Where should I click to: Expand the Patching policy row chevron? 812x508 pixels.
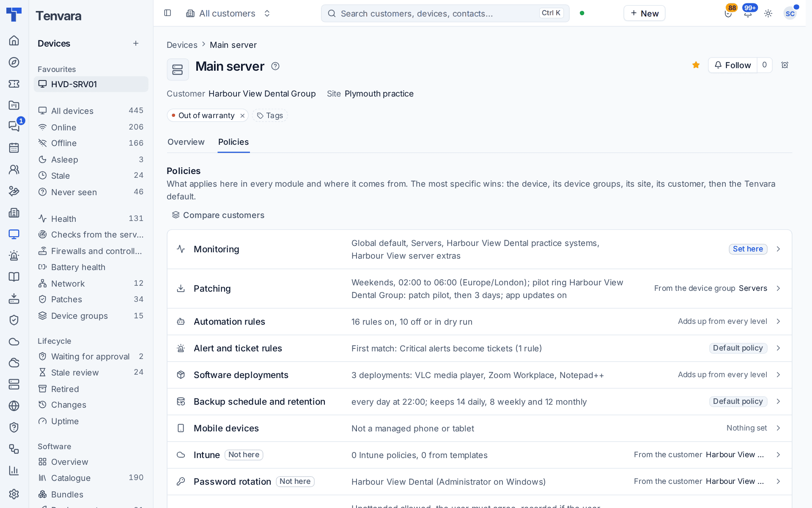[778, 288]
